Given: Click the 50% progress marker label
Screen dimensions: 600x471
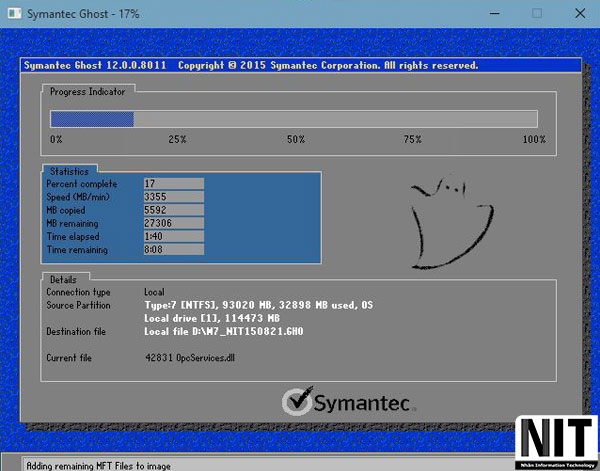Looking at the screenshot, I should tap(296, 140).
